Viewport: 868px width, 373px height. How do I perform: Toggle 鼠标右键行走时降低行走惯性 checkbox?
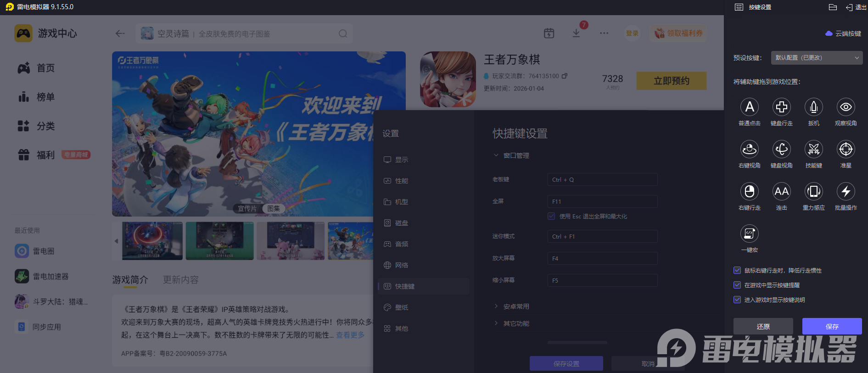click(x=737, y=270)
